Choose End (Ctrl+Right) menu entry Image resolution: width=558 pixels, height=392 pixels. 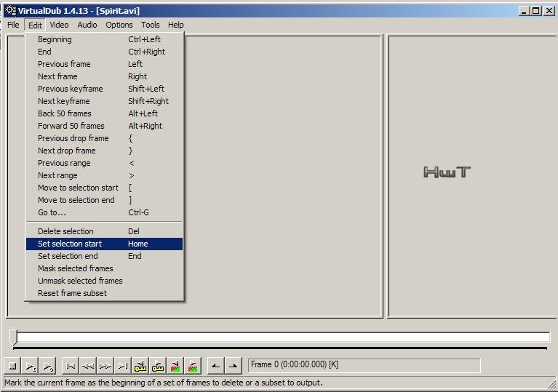(x=104, y=52)
